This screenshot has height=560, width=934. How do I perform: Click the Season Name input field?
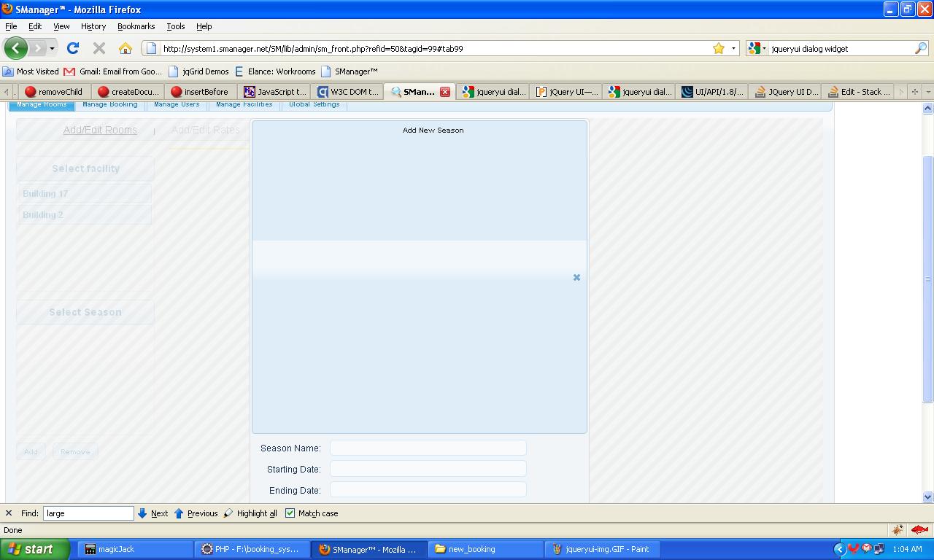click(428, 448)
